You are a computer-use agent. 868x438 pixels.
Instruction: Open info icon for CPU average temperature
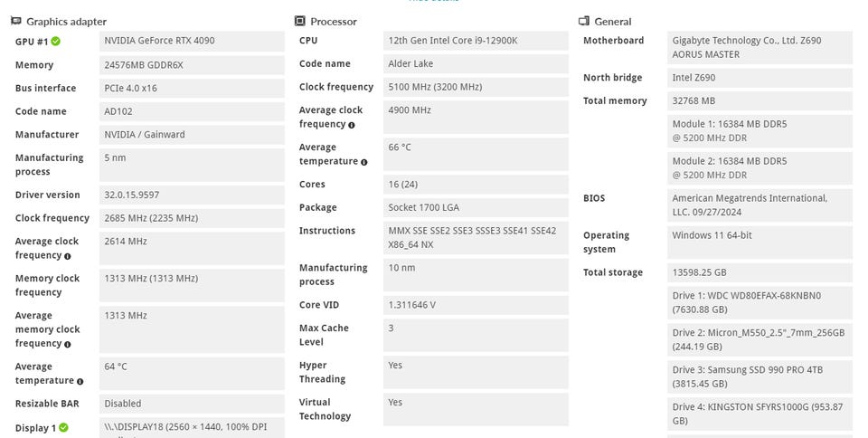pos(364,162)
